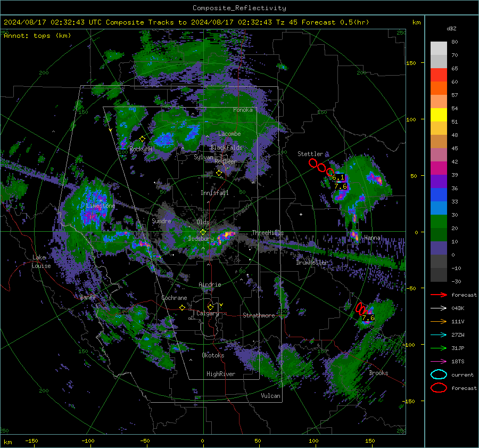
Task: Click the RedDeer city label
Action: 226,161
